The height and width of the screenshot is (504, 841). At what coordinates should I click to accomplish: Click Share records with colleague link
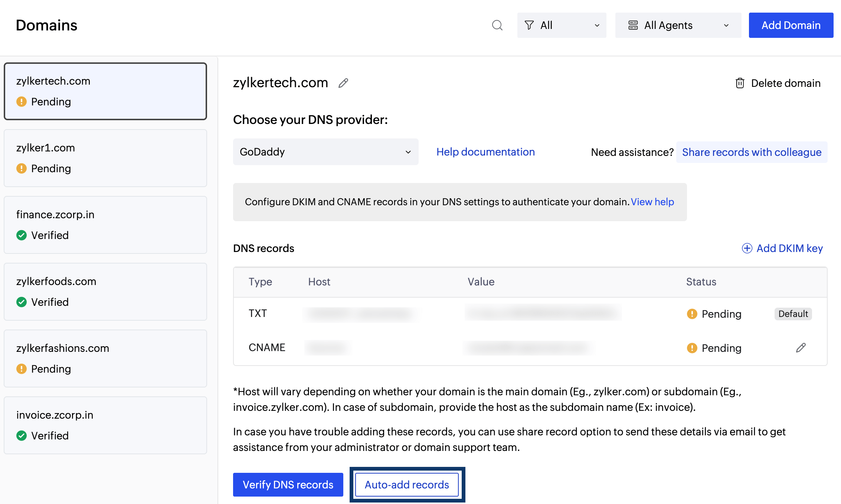tap(752, 152)
